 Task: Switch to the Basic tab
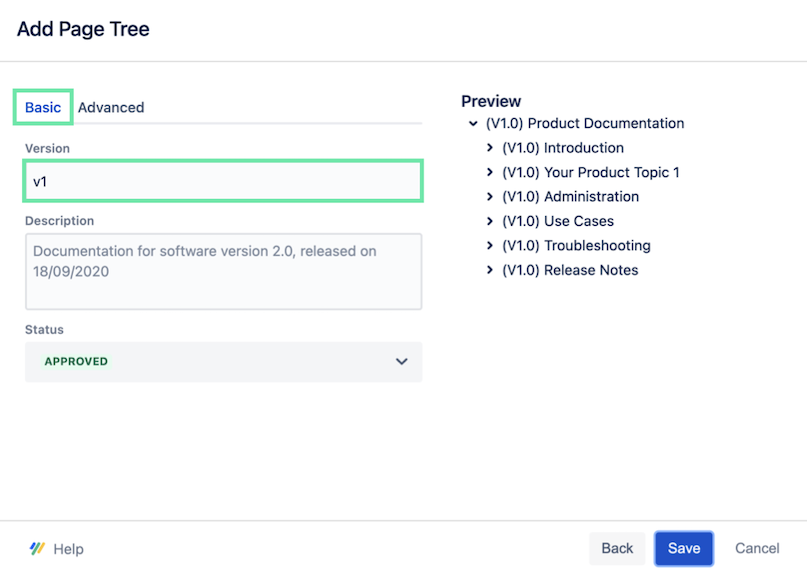[43, 107]
